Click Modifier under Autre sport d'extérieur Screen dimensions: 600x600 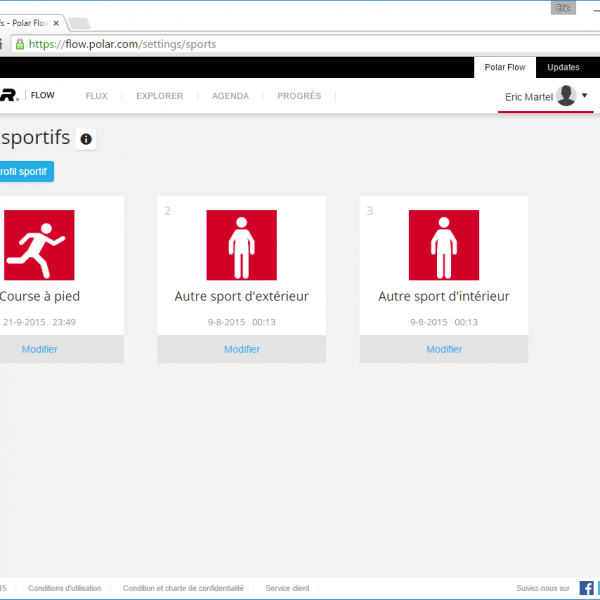coord(242,349)
